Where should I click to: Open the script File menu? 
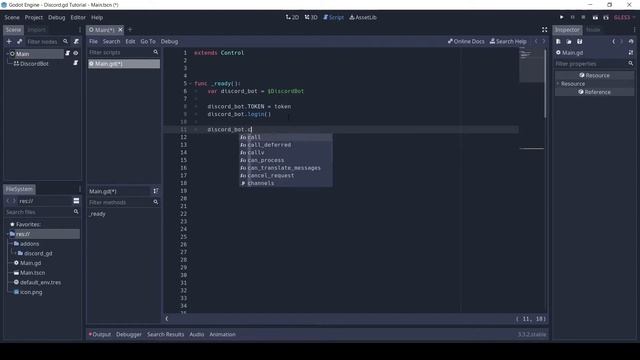[x=93, y=41]
